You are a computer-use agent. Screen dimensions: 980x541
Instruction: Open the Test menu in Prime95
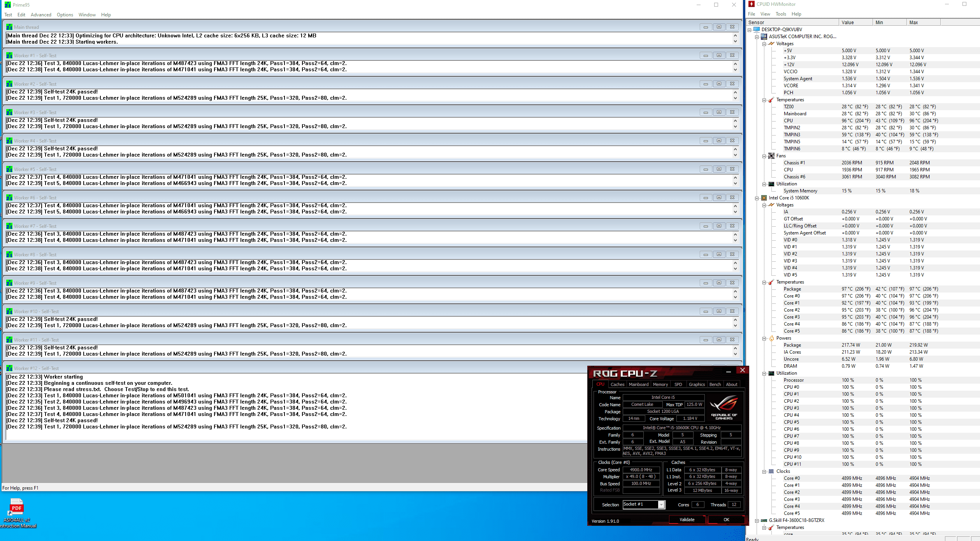[x=8, y=15]
